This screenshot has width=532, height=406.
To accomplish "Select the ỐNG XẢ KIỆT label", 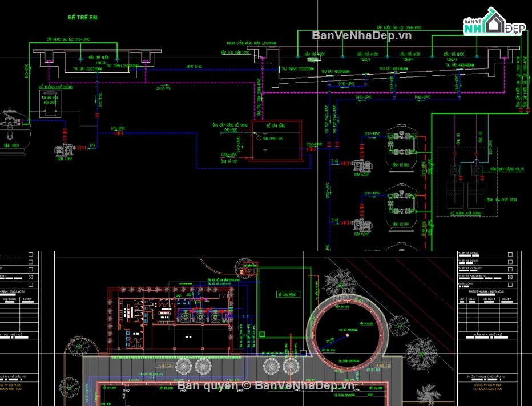I will pyautogui.click(x=229, y=161).
